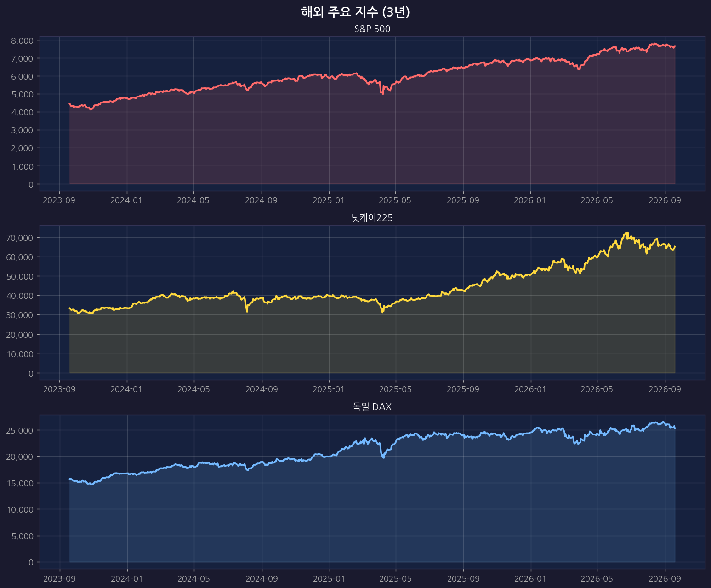This screenshot has width=711, height=588.
Task: Click the 8,000 label on S&P 500 axis
Action: pos(23,40)
